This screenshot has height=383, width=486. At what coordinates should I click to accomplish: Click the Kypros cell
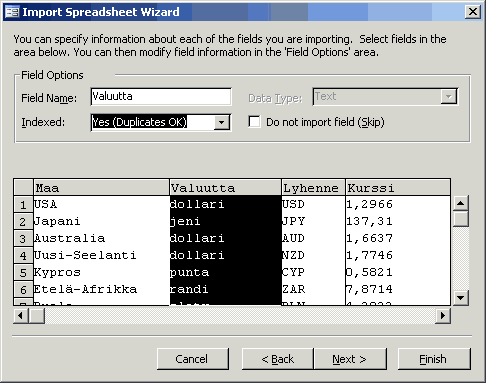tap(102, 272)
